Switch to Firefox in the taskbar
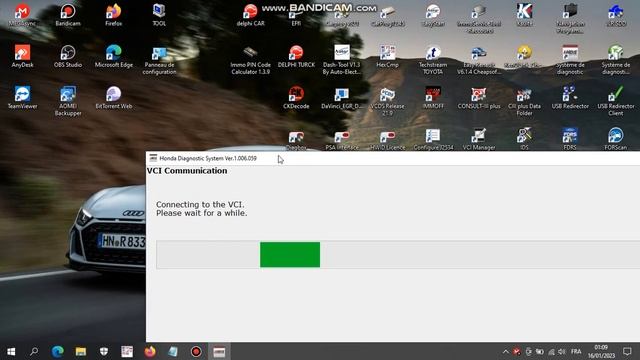The height and width of the screenshot is (360, 640). [150, 351]
